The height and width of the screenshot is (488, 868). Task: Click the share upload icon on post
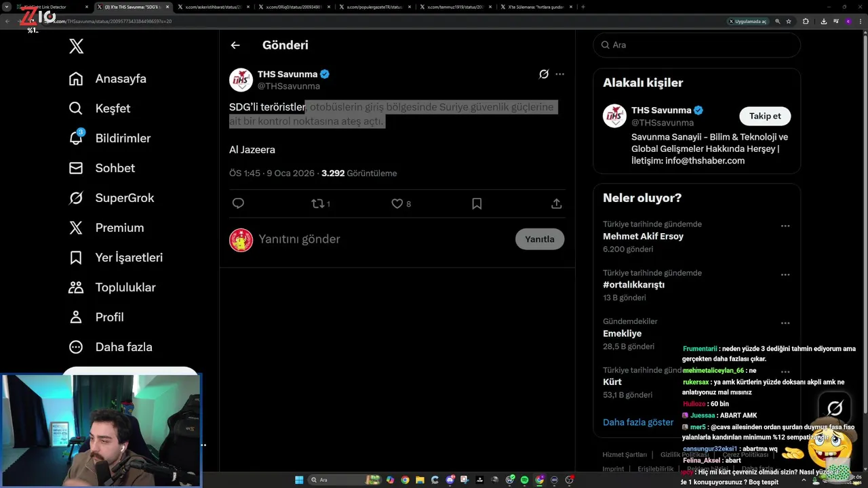556,203
